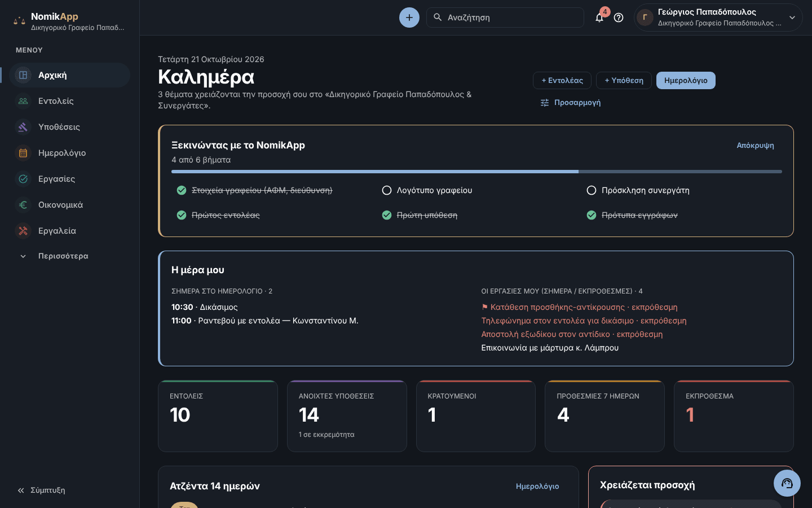The image size is (812, 508).
Task: Open the Εργασίες sidebar menu item
Action: [69, 179]
